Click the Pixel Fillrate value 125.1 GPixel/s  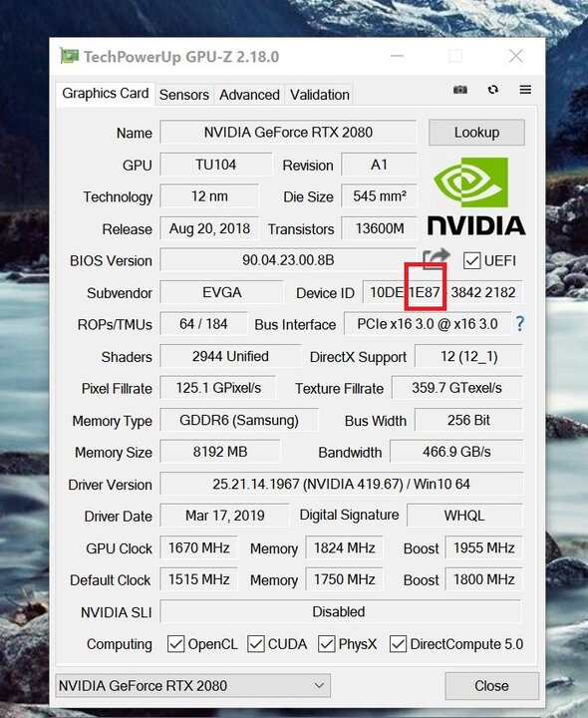(218, 388)
